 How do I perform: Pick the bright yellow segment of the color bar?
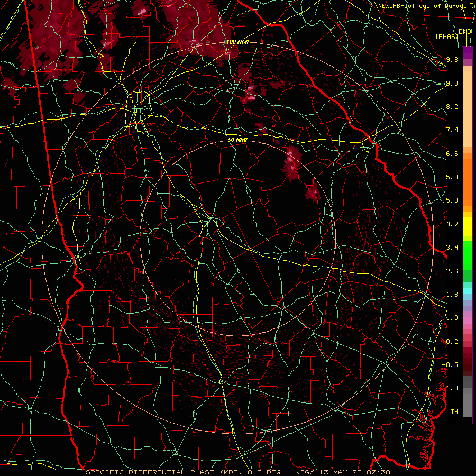point(467,226)
